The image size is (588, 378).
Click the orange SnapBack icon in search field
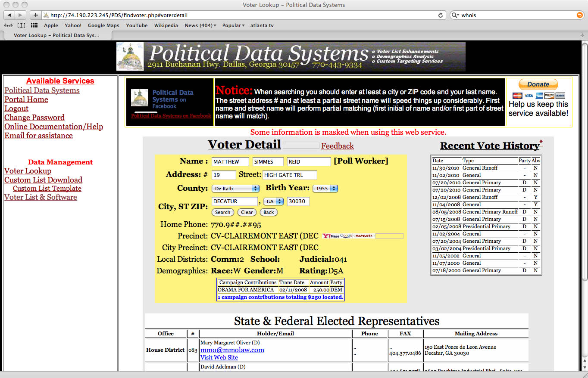579,15
